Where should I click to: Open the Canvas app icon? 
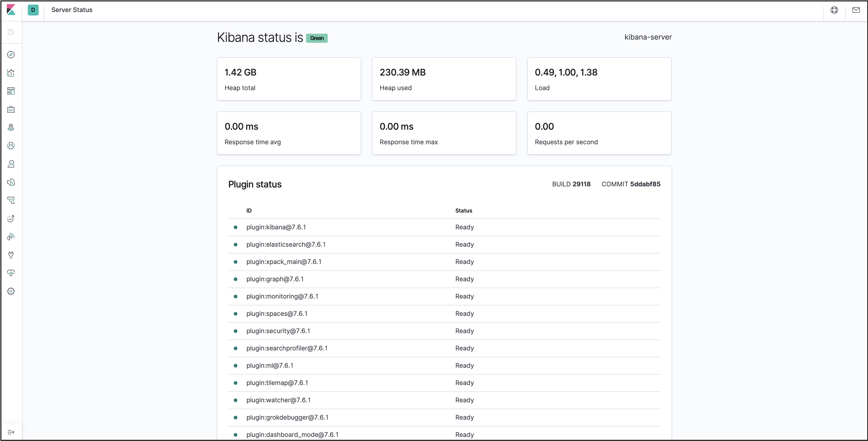pos(11,109)
